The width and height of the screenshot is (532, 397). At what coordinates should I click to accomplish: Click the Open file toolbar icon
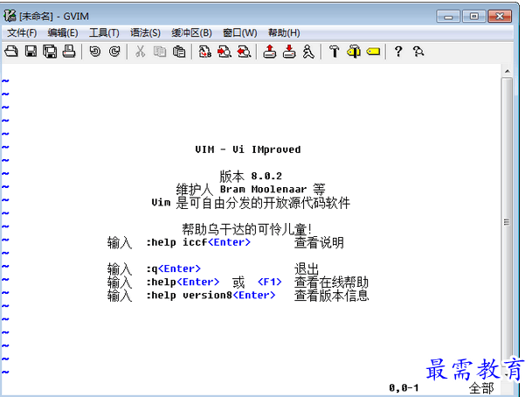(x=11, y=52)
